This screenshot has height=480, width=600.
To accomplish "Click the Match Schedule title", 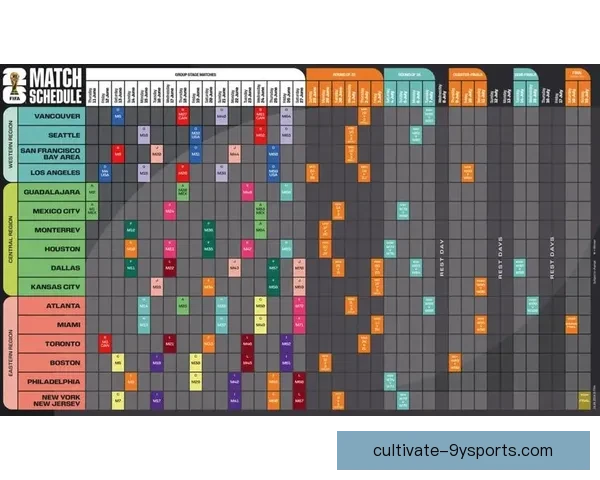I will pyautogui.click(x=54, y=86).
